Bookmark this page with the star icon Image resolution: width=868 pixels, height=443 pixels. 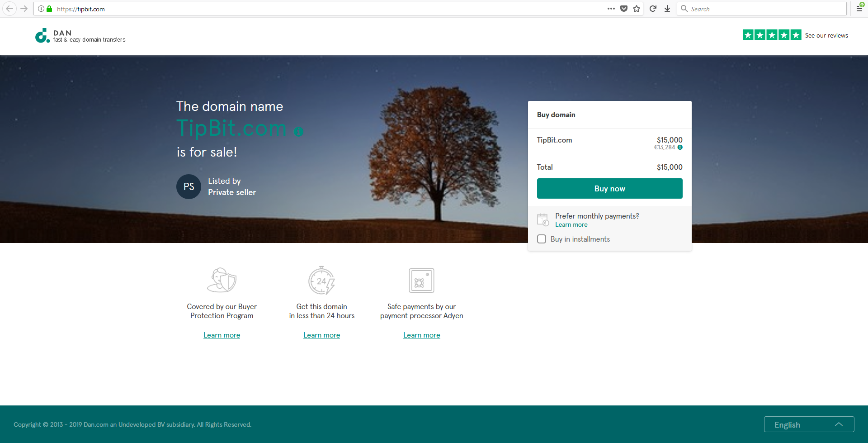637,9
